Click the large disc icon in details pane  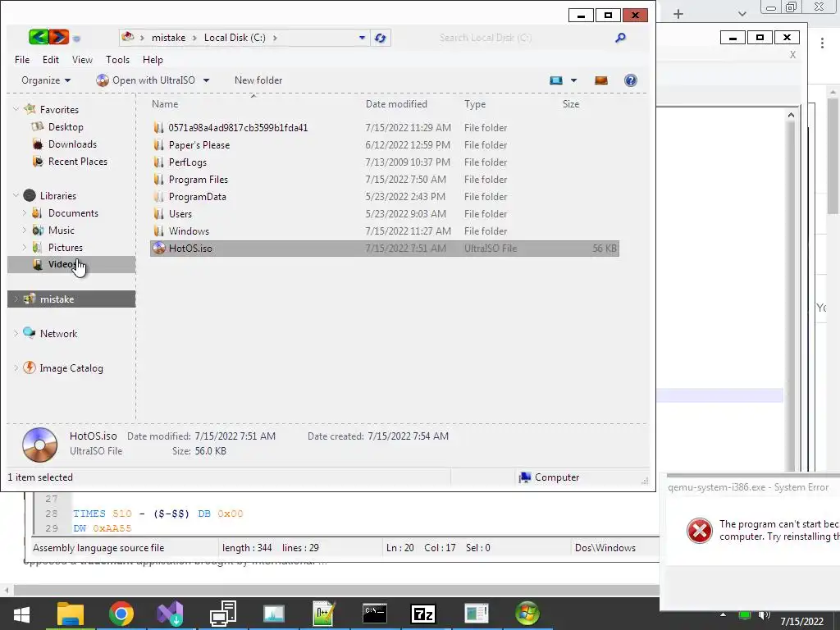click(39, 445)
